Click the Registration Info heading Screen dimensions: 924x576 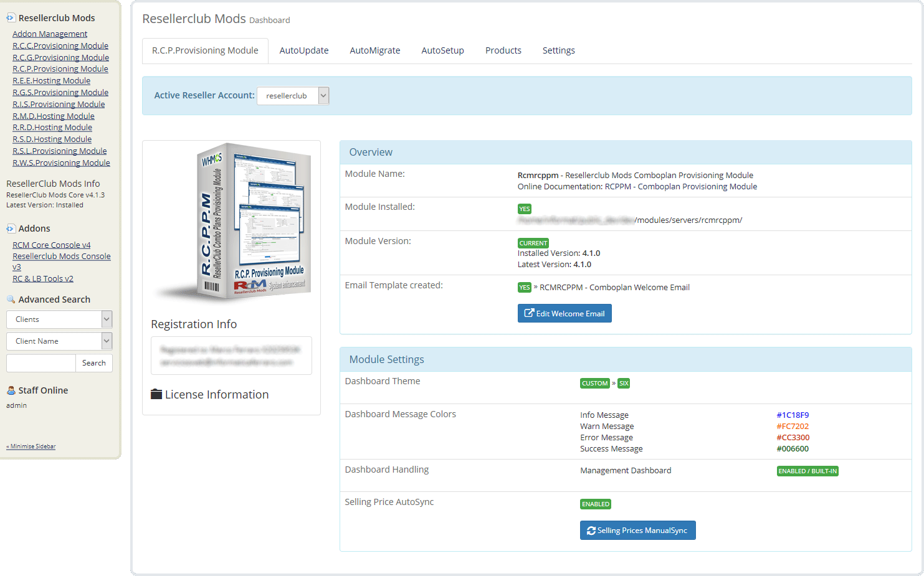(194, 324)
